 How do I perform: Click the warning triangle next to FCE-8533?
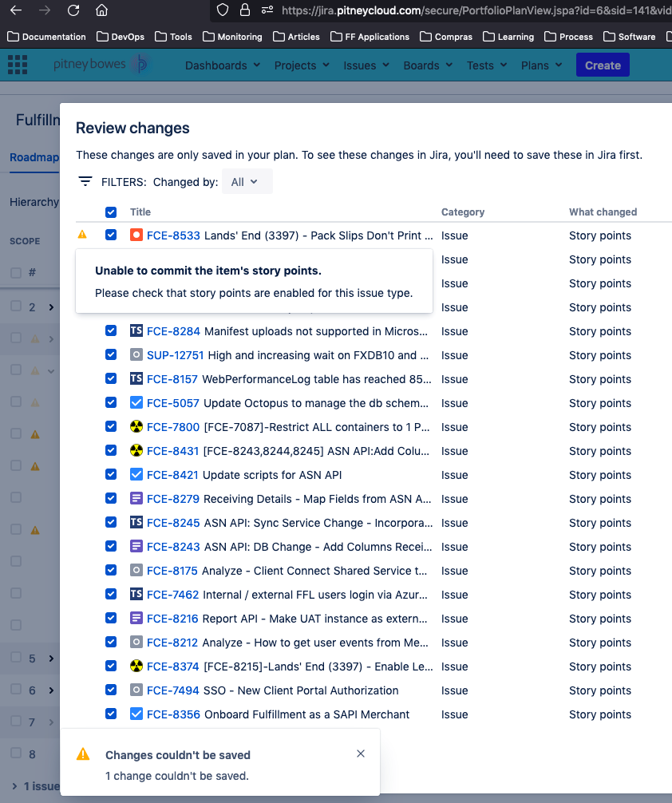(82, 235)
